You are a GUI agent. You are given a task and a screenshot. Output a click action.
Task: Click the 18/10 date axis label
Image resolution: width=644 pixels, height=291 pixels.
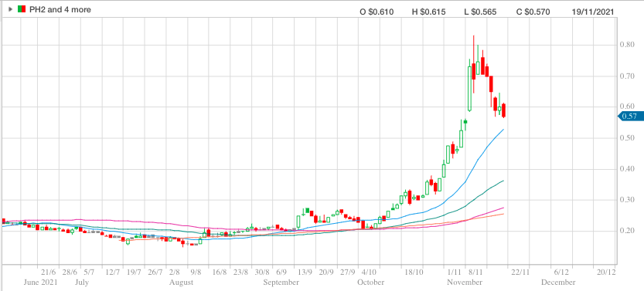414,272
